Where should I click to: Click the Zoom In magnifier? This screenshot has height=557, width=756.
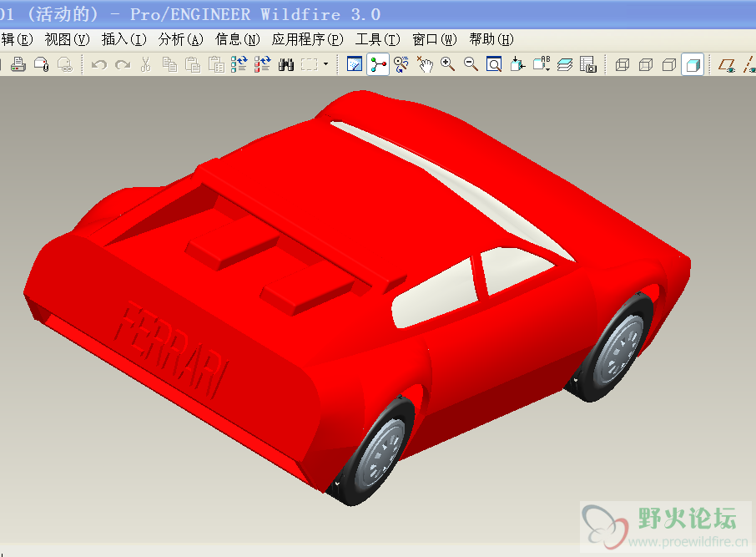click(448, 64)
